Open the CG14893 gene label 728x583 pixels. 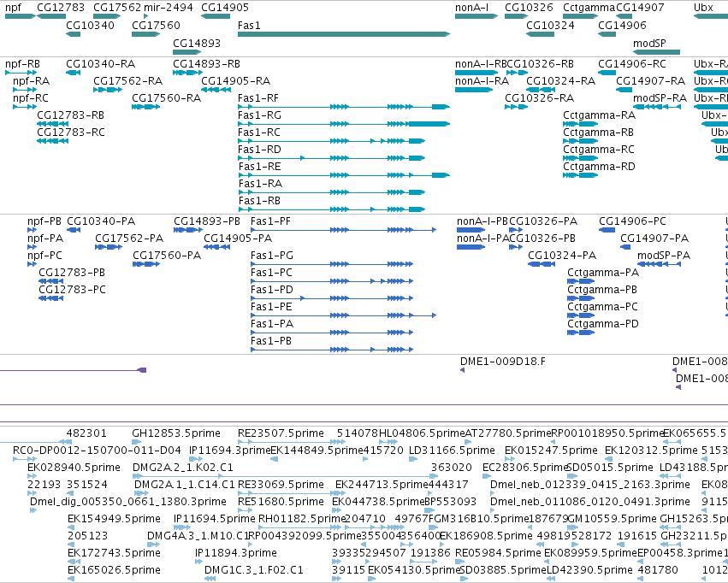[x=197, y=43]
